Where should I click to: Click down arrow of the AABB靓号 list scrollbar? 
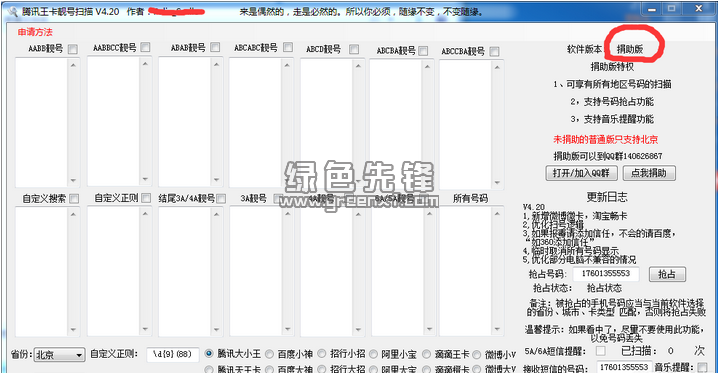[73, 180]
